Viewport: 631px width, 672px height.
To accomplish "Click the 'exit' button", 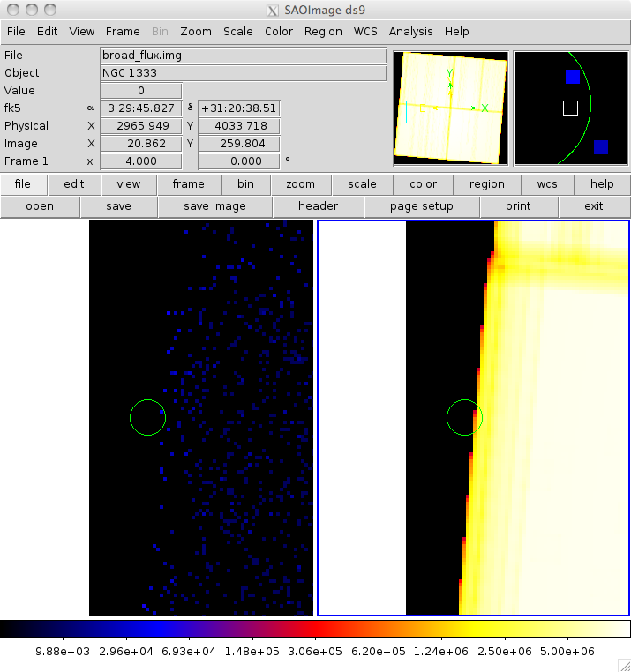I will [x=594, y=206].
